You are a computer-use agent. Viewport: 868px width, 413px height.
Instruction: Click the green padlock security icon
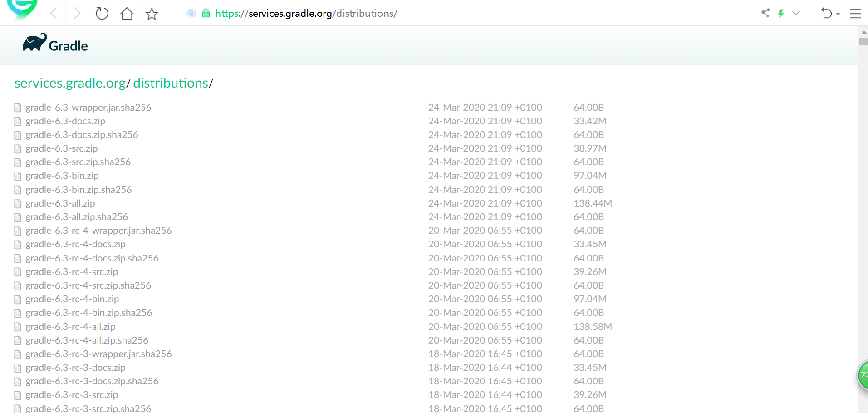pyautogui.click(x=206, y=13)
